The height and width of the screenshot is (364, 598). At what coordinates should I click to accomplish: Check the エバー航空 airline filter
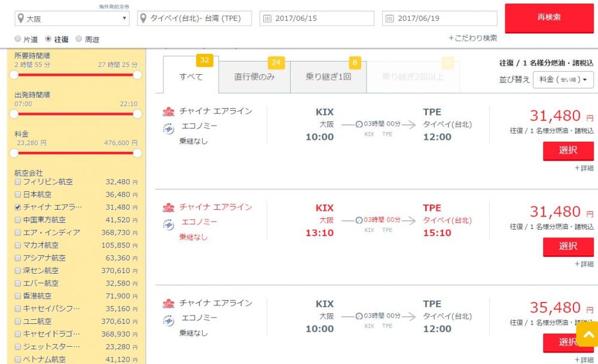click(17, 283)
